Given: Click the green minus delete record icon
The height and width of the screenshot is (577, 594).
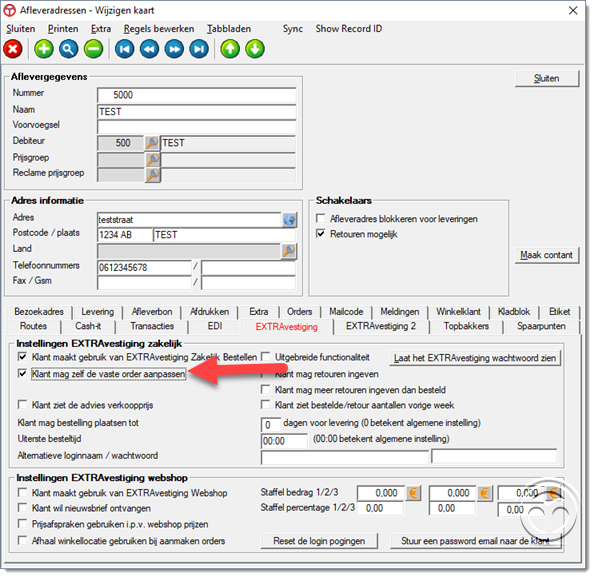Looking at the screenshot, I should point(94,49).
